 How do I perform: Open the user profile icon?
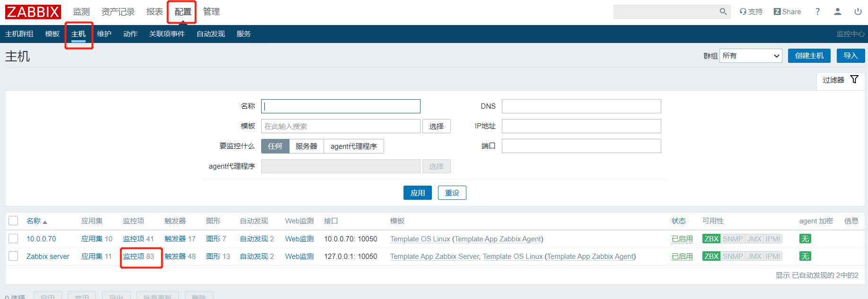click(x=837, y=12)
